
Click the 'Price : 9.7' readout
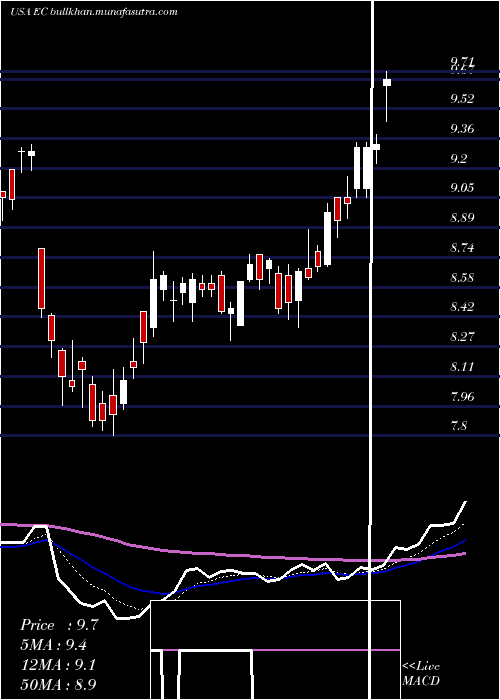pyautogui.click(x=59, y=625)
